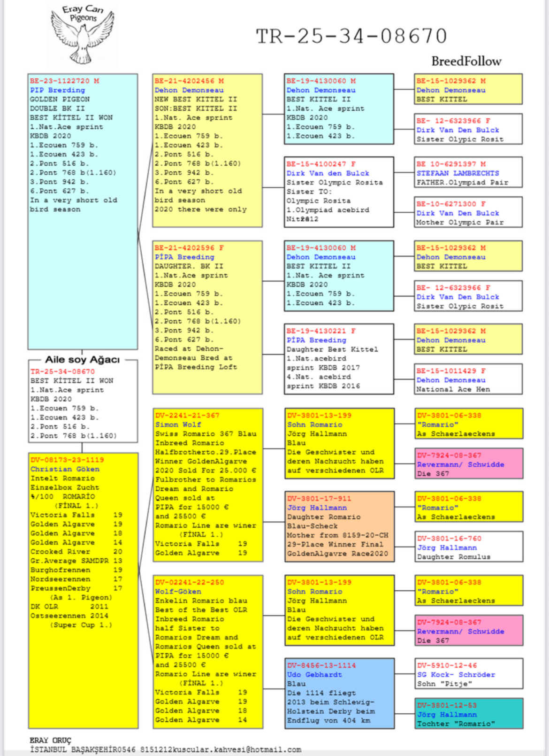The image size is (549, 756).
Task: Click the Aile soy Ağacı heading
Action: 82,360
